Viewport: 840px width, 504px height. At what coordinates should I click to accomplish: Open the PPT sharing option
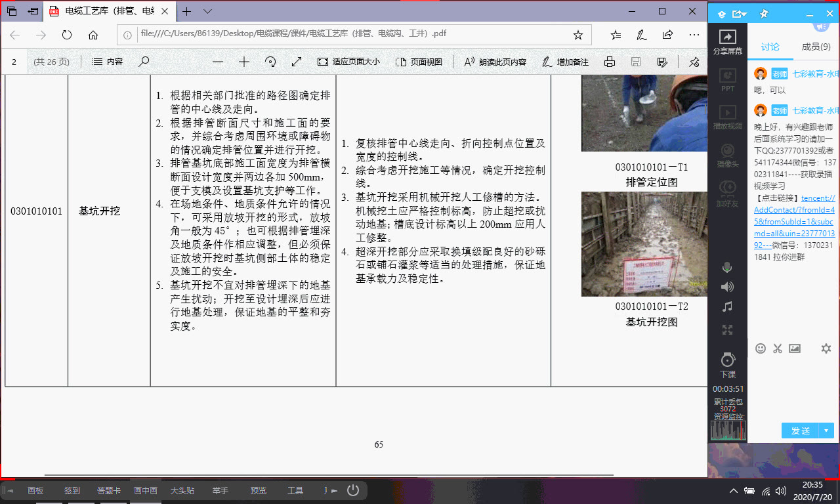pos(727,79)
